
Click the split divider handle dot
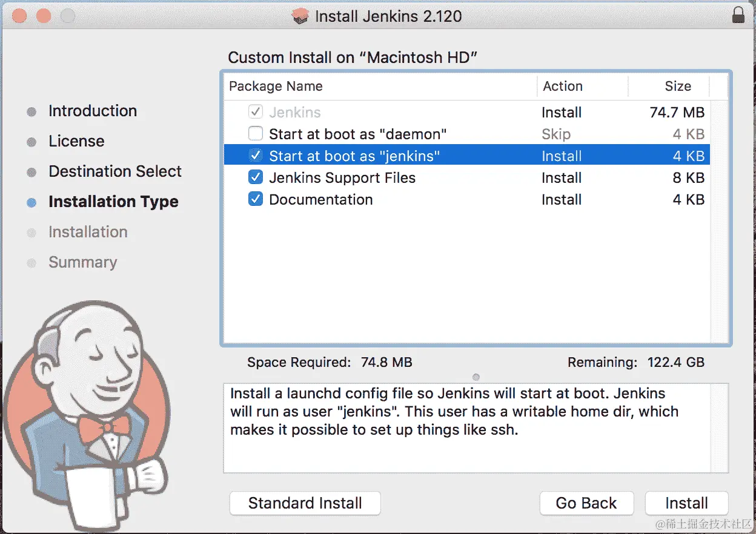coord(476,377)
